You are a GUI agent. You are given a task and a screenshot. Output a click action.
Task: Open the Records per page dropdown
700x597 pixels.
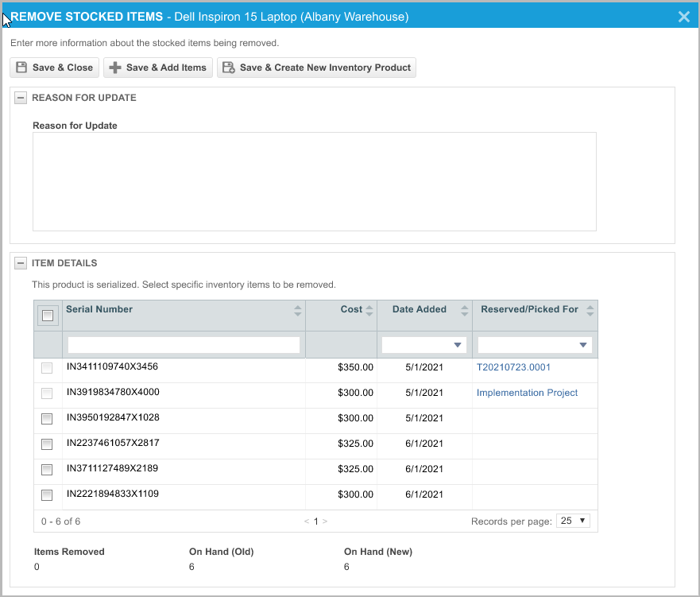pos(573,521)
